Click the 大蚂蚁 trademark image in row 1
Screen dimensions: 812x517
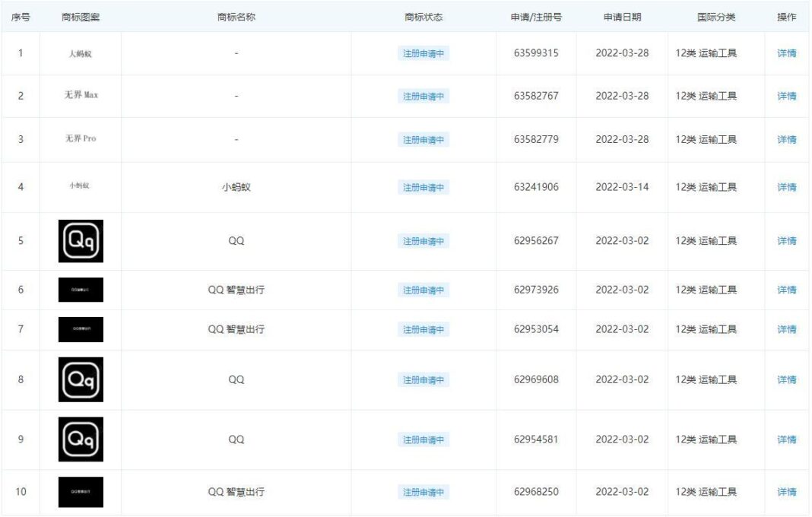(x=81, y=53)
